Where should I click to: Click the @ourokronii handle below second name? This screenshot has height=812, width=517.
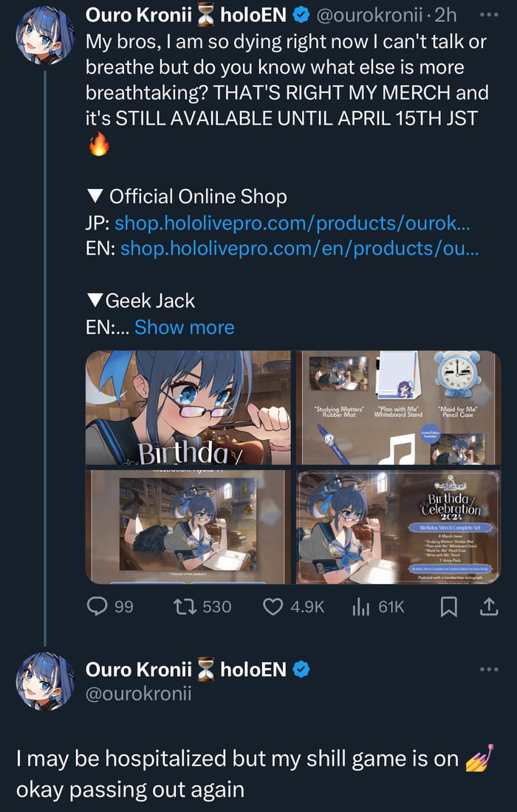[x=139, y=693]
